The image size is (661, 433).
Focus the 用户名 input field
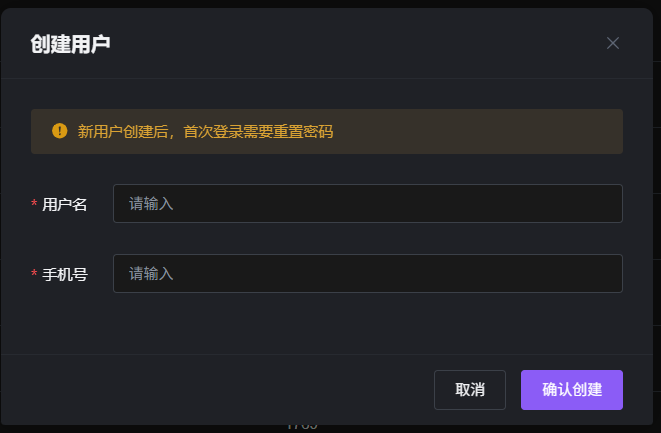[x=368, y=204]
